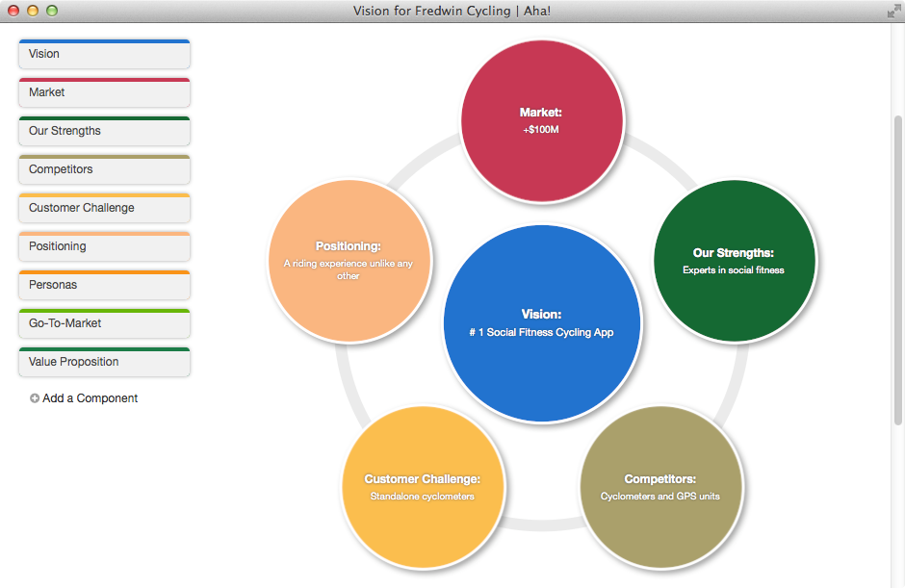Select Competitors from the sidebar list
Image resolution: width=905 pixels, height=588 pixels.
pyautogui.click(x=103, y=169)
